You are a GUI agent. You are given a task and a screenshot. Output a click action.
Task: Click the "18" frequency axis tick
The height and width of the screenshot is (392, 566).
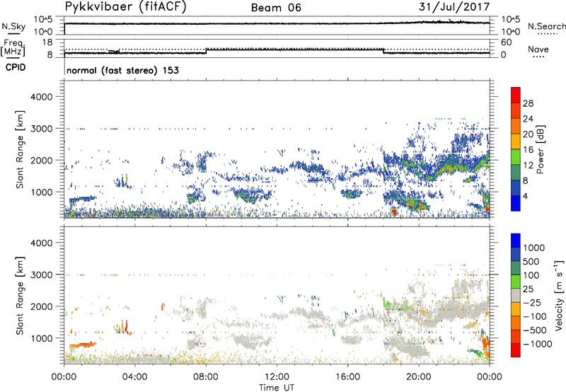tap(47, 42)
